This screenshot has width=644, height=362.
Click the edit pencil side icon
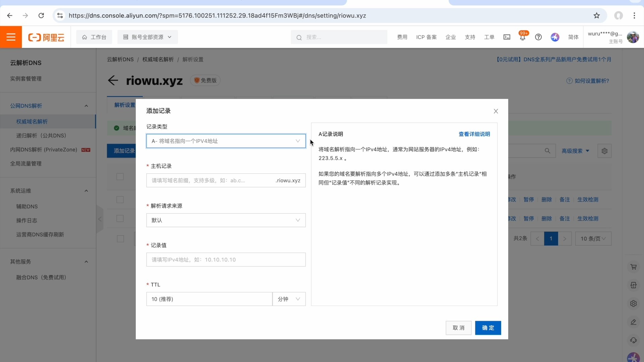pos(633,322)
